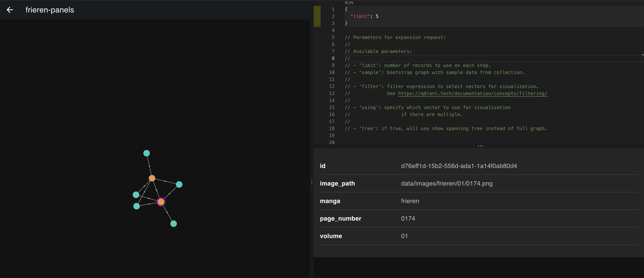Screen dimensions: 644x278
Task: Click the unringed orange graph node
Action: point(152,178)
